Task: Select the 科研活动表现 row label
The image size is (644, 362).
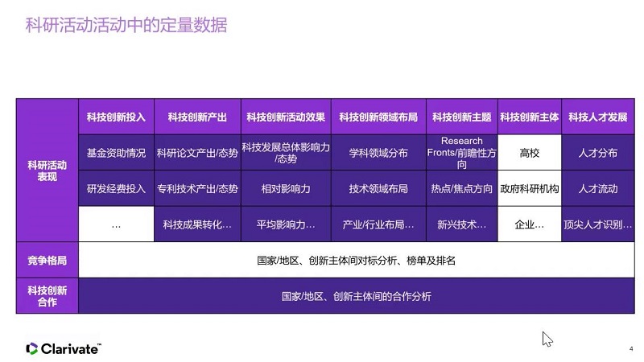Action: [x=47, y=171]
